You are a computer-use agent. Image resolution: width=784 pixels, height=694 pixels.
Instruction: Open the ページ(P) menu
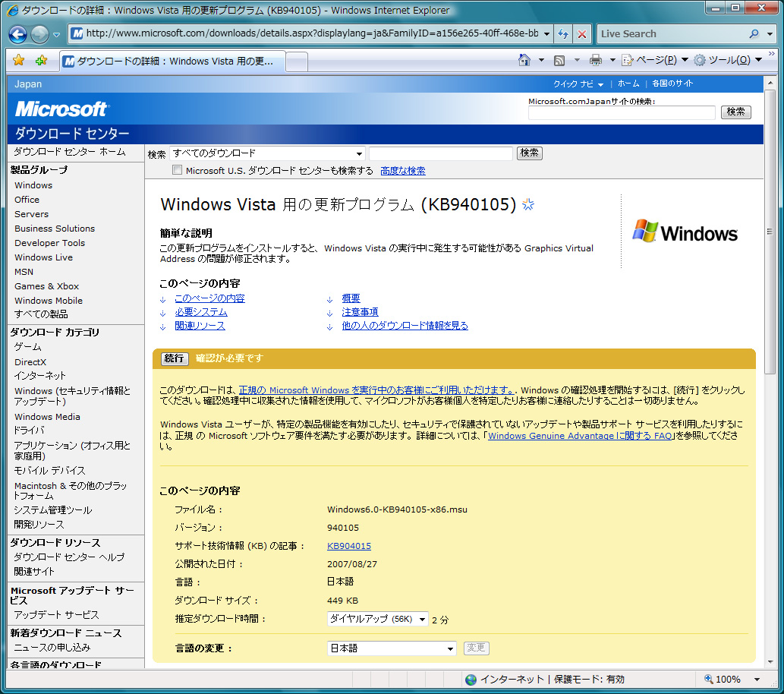tap(654, 60)
